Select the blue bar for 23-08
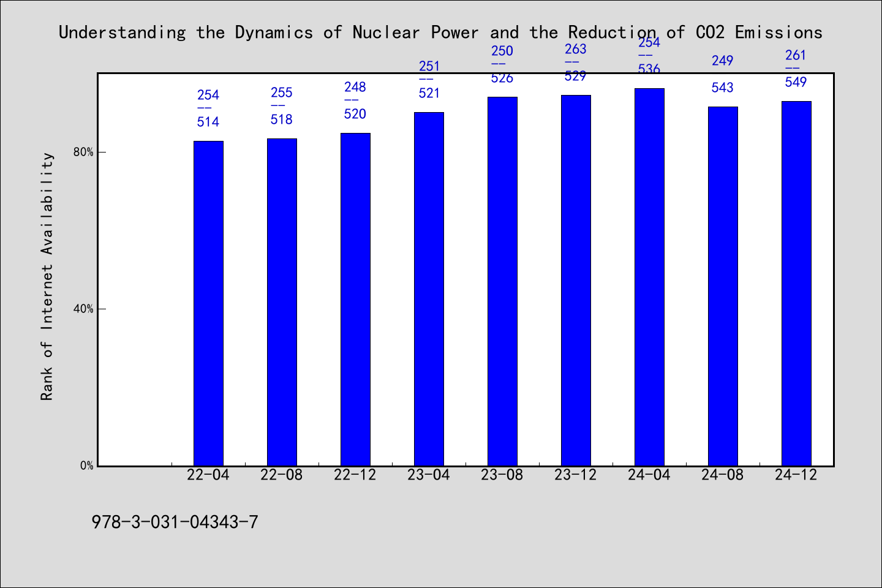The width and height of the screenshot is (882, 588). tap(502, 281)
